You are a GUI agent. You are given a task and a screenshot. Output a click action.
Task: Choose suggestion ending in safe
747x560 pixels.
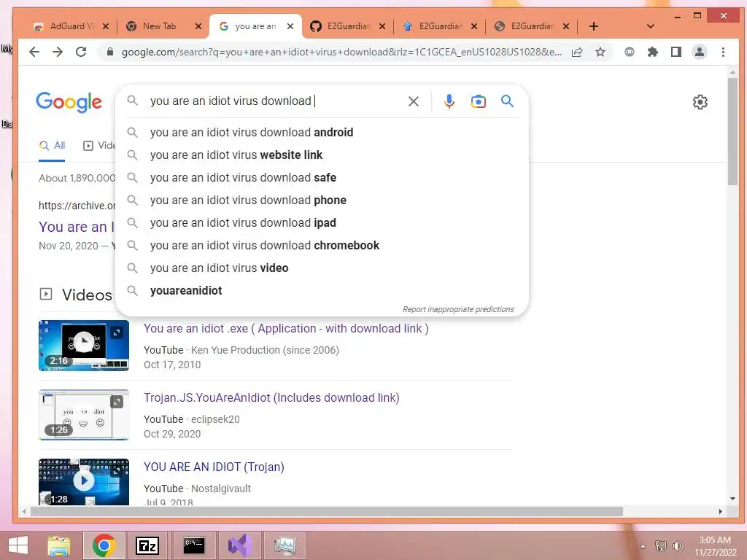[322, 178]
